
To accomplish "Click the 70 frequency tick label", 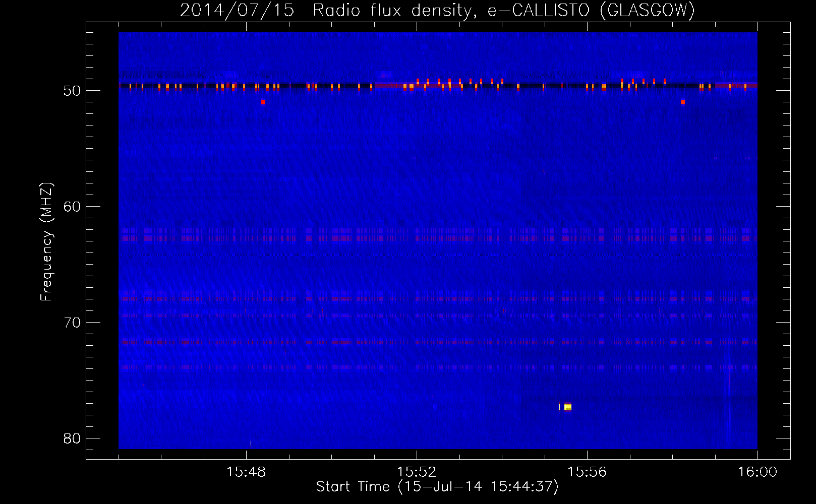I will pyautogui.click(x=72, y=323).
